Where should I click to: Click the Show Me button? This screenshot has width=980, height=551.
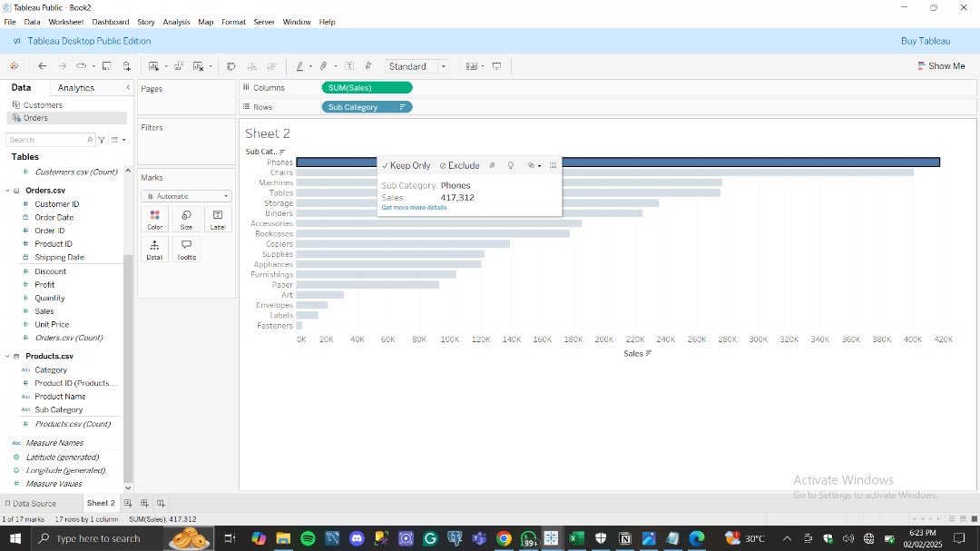pyautogui.click(x=941, y=65)
